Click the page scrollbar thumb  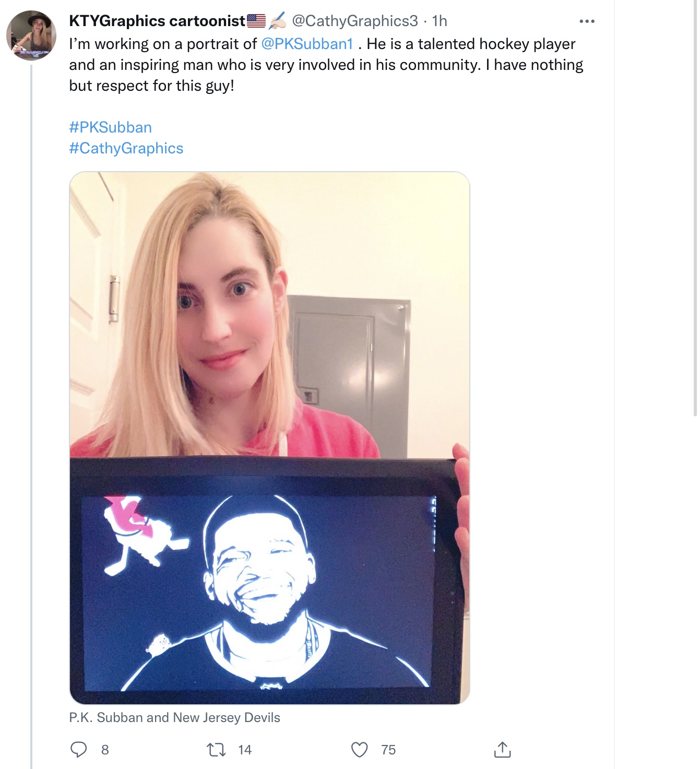[695, 208]
